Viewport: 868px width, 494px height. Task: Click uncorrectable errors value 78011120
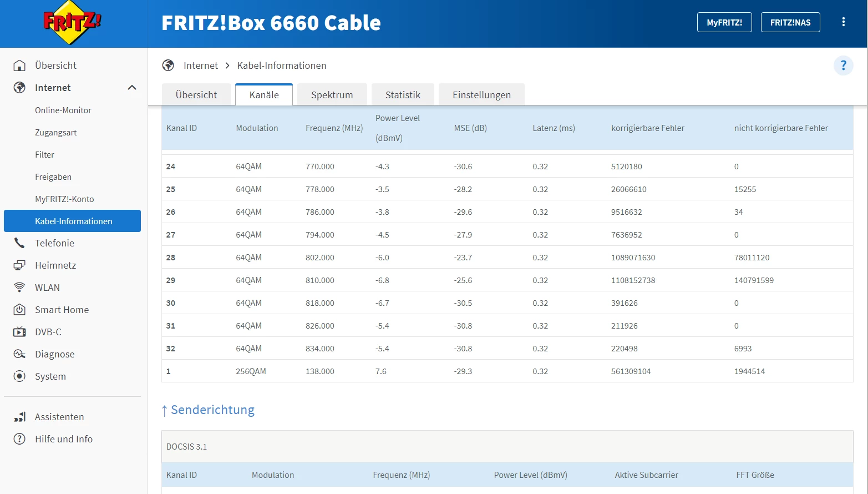click(x=752, y=258)
